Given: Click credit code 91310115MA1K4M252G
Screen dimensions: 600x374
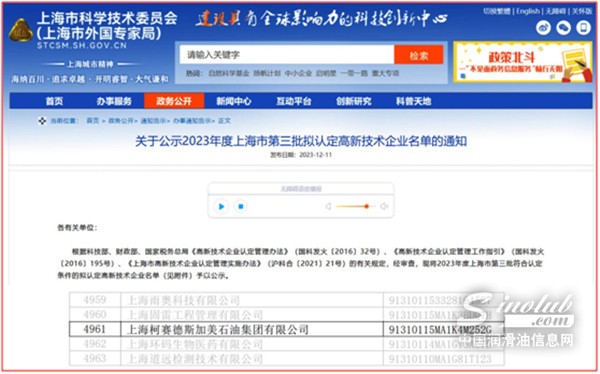Looking at the screenshot, I should coord(440,330).
